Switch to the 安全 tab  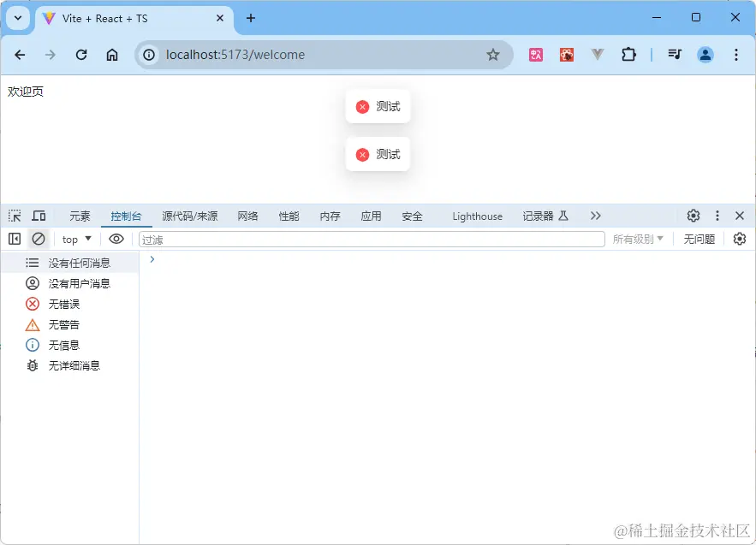[x=412, y=216]
